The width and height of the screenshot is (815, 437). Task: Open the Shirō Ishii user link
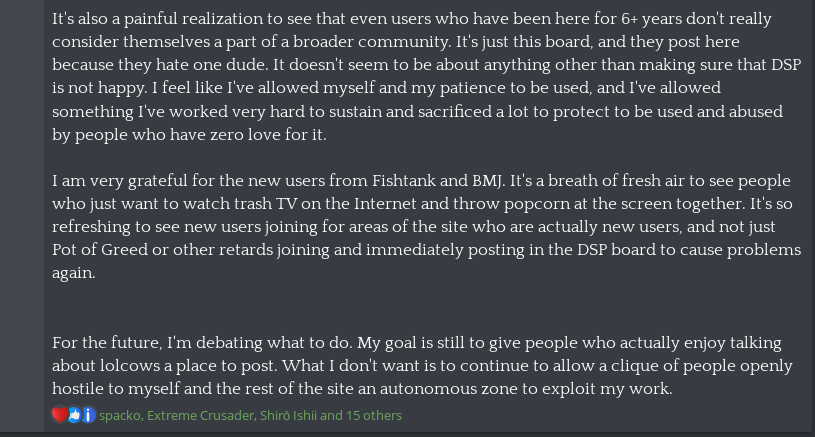(288, 415)
